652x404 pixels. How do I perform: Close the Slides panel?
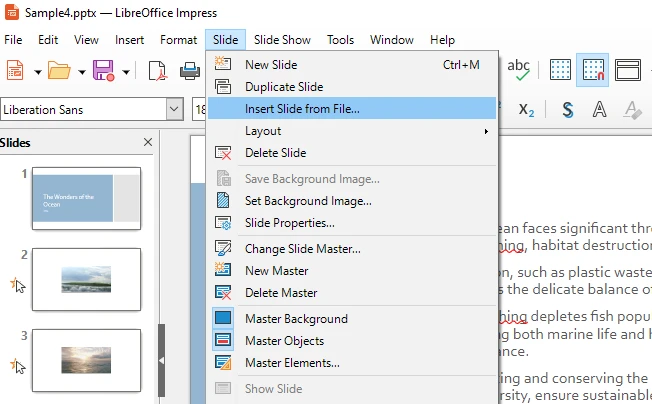(x=148, y=142)
